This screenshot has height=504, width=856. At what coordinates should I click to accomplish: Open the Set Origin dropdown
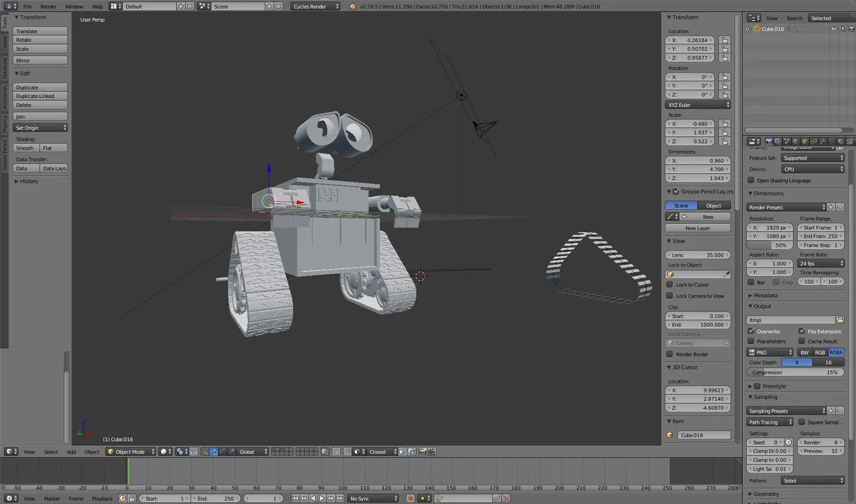[41, 128]
